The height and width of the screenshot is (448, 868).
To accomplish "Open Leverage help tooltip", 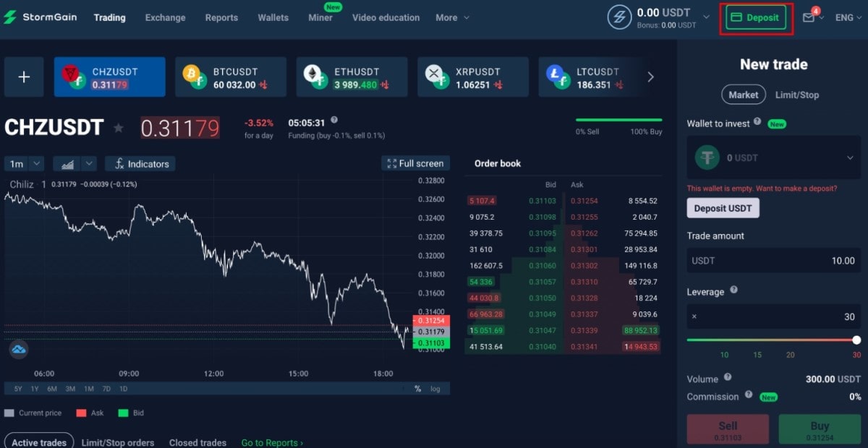I will click(x=733, y=290).
